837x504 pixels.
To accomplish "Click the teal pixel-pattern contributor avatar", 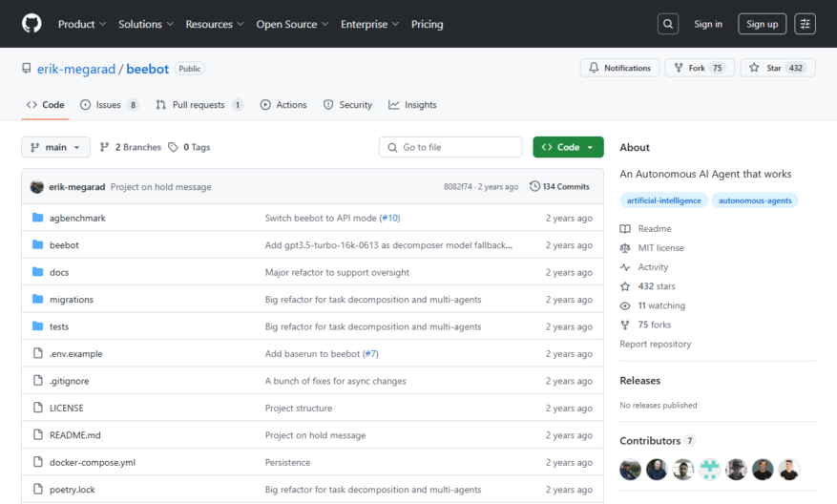I will pos(709,470).
